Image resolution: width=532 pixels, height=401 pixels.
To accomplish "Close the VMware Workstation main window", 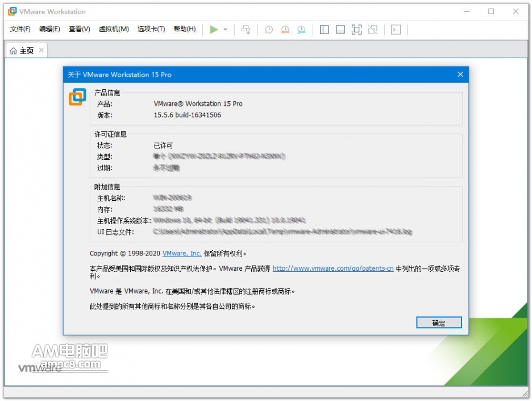I will [x=516, y=11].
